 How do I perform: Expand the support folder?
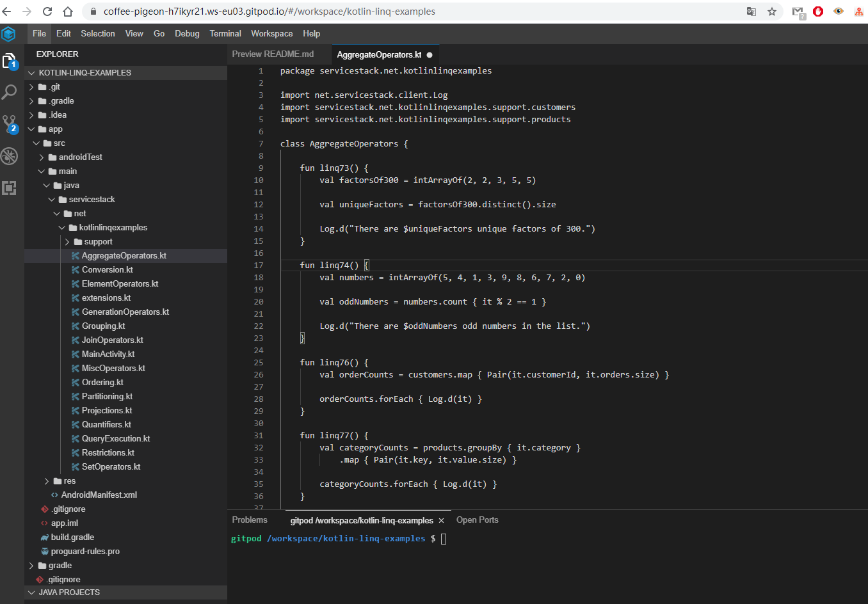67,242
